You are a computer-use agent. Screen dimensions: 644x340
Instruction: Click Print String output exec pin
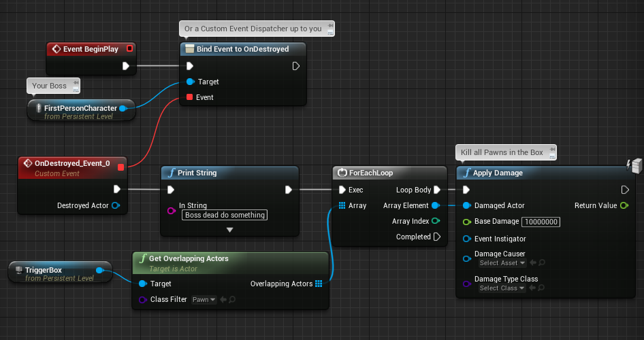tap(289, 190)
